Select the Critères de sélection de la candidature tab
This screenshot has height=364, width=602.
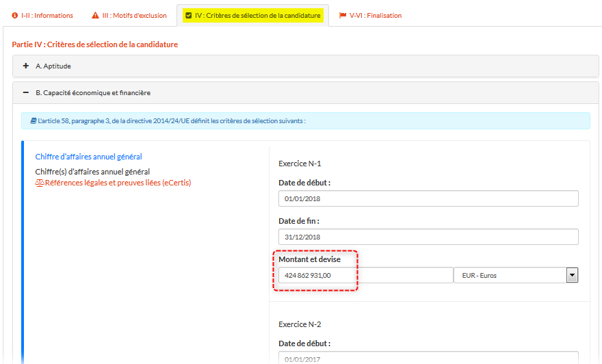point(257,16)
